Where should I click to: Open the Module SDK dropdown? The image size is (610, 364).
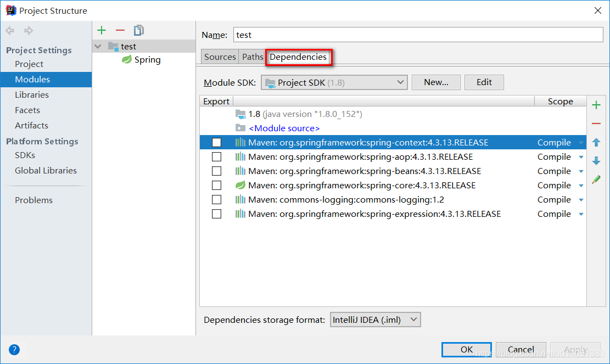[334, 82]
